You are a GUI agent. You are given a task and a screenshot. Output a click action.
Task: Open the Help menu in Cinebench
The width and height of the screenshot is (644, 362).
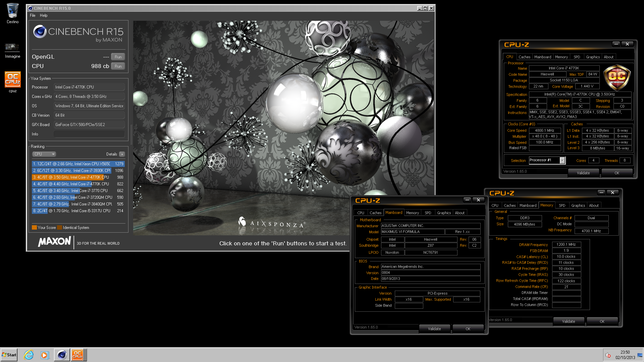point(44,15)
